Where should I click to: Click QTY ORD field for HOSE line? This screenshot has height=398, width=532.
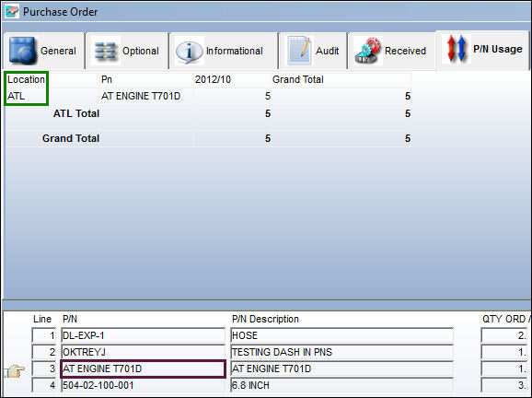[x=504, y=335]
